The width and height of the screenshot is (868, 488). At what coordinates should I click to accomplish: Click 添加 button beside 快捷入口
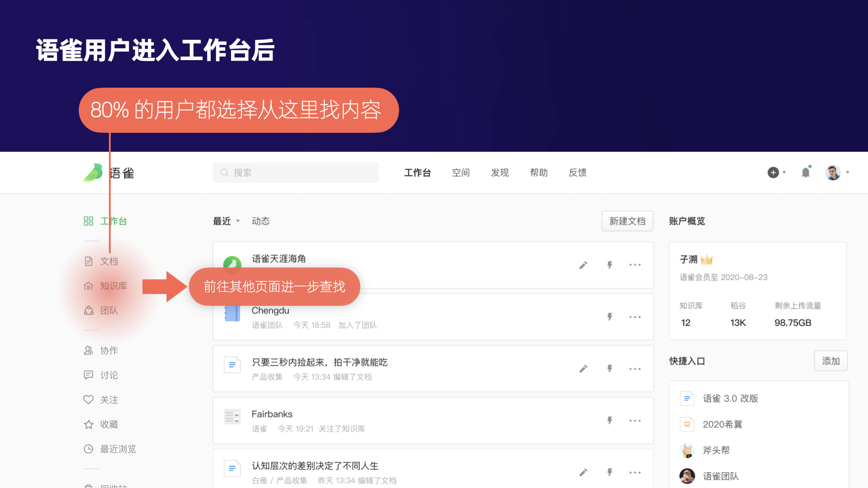[x=830, y=361]
